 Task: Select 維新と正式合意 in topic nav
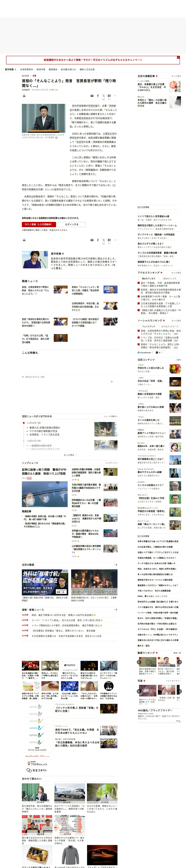(87, 69)
